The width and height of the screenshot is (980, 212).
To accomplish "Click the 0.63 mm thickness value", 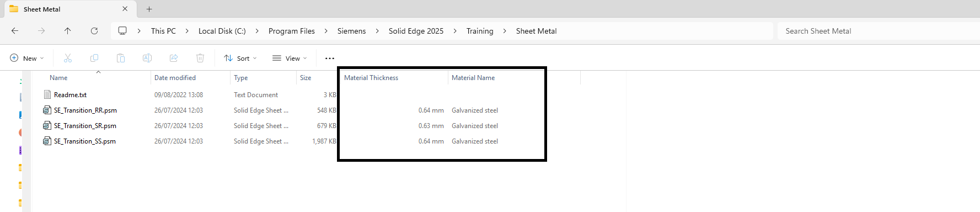I will [x=431, y=126].
